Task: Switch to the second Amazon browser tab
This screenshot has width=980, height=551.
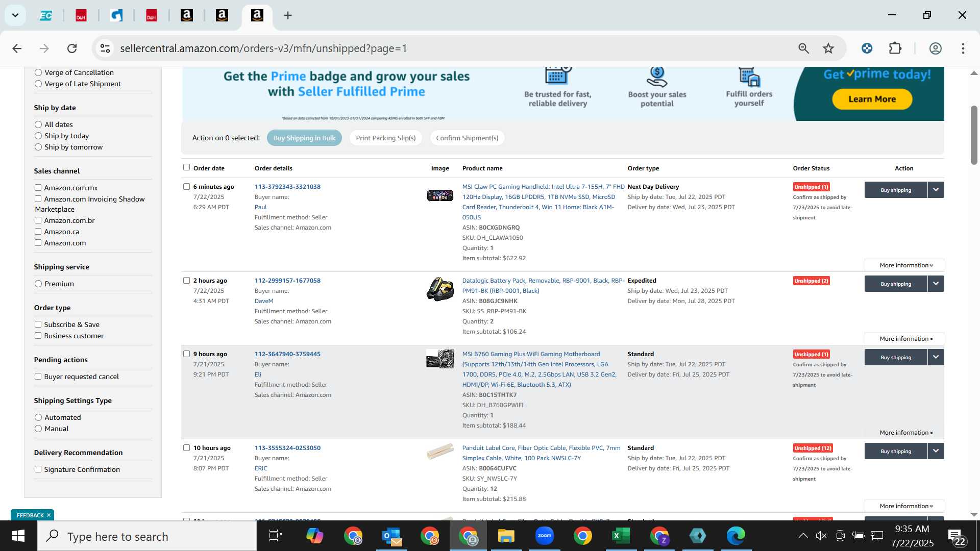Action: click(x=222, y=15)
